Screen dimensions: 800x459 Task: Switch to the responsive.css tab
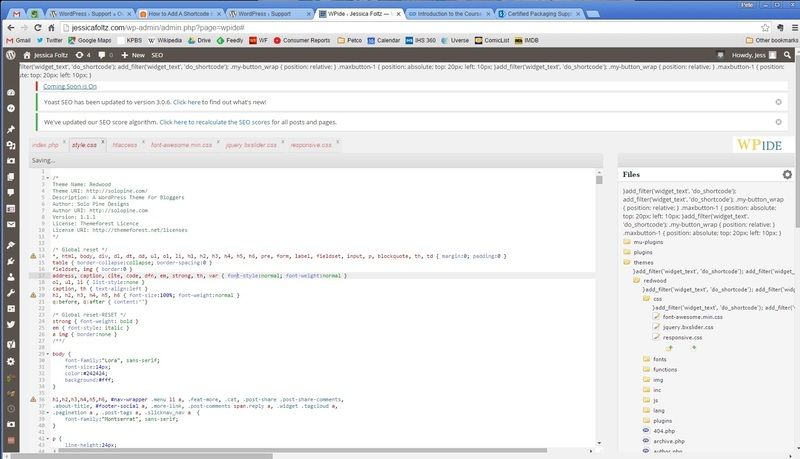click(x=311, y=145)
